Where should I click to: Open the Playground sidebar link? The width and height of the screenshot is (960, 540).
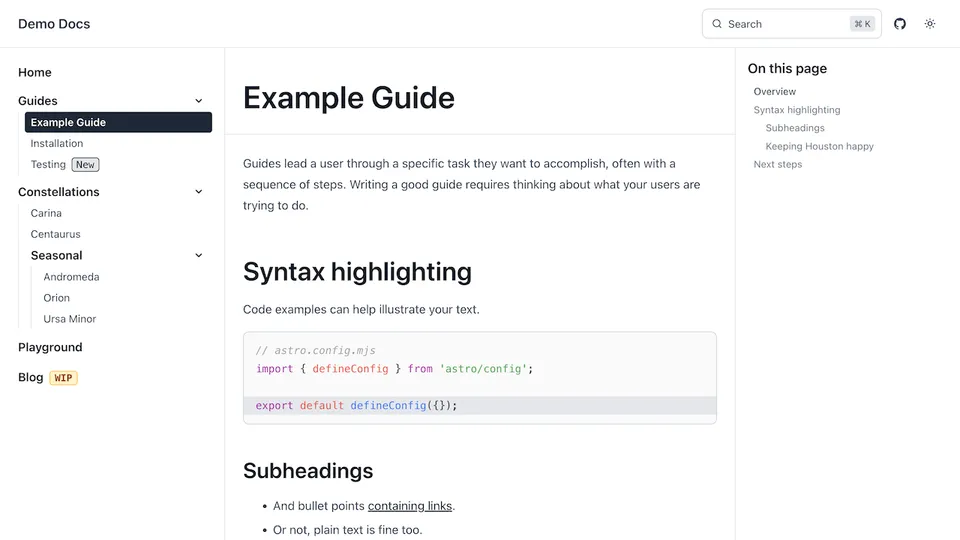click(x=50, y=348)
